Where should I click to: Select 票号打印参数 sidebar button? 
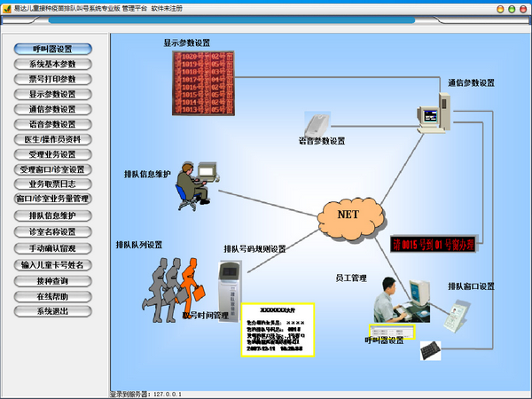[54, 80]
